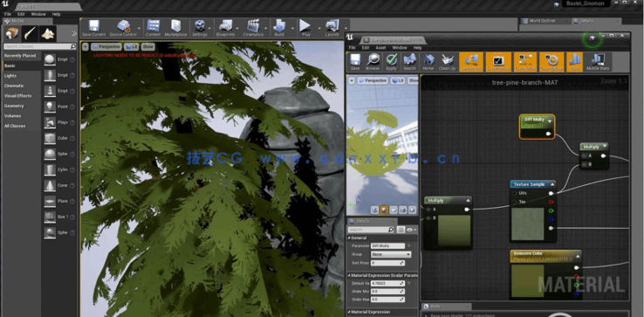
Task: Select sphere preview shape in material viewport
Action: pos(384,210)
